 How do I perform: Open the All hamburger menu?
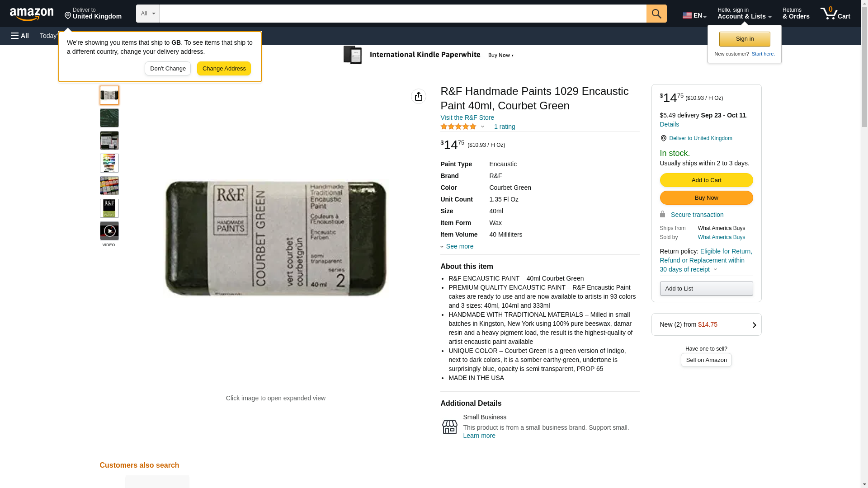click(x=20, y=36)
